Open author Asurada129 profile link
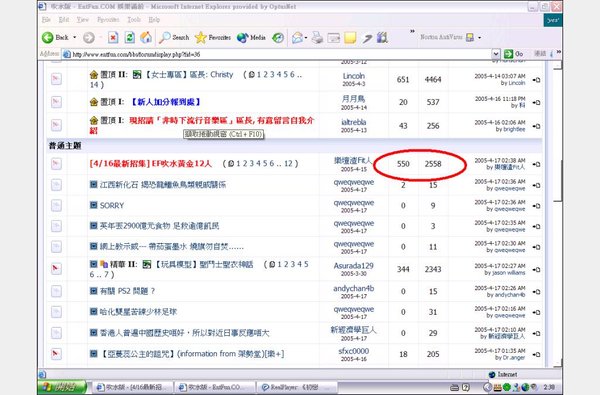This screenshot has height=395, width=600. [x=354, y=266]
